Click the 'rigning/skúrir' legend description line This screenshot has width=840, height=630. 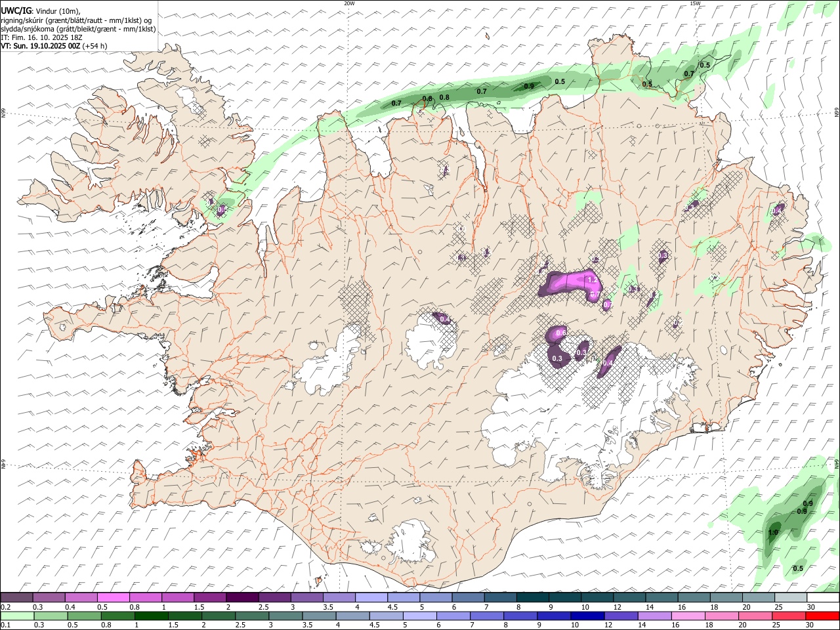coord(76,20)
